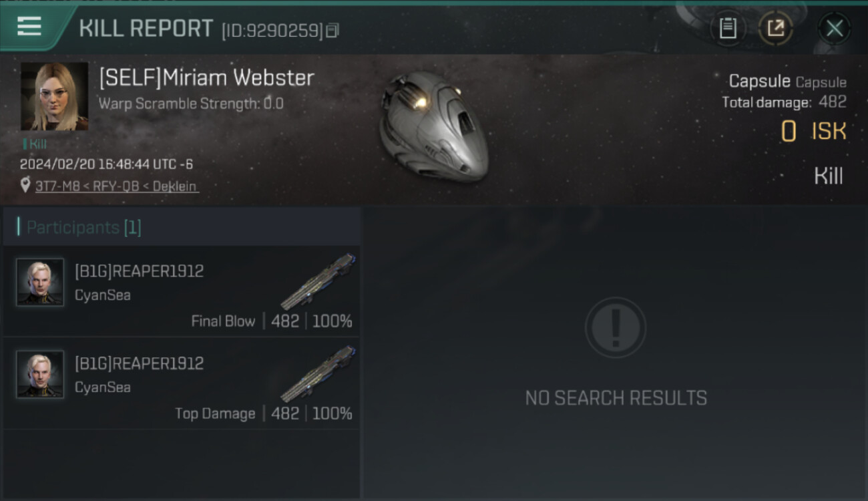
Task: Open the clipboard icon in header
Action: tap(728, 28)
